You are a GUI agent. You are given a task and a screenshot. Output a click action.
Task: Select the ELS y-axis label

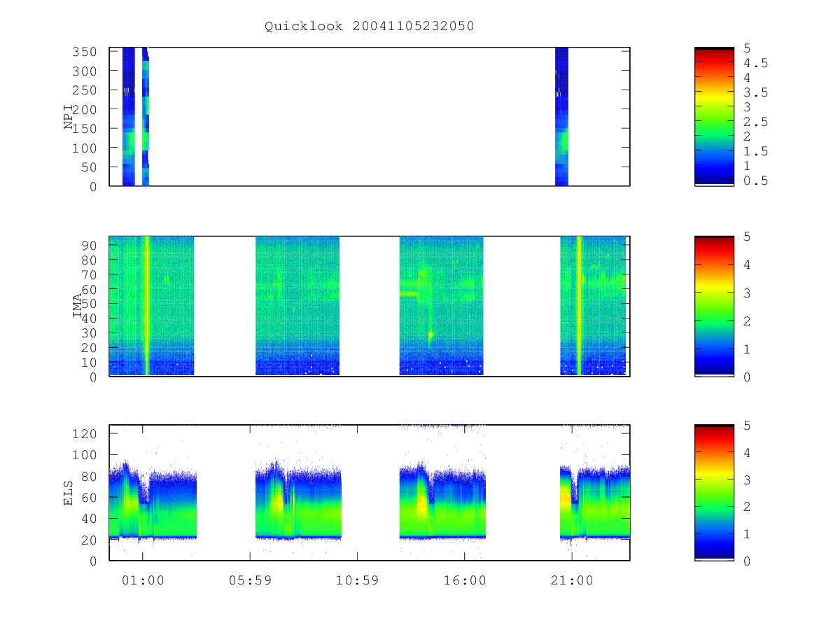[x=69, y=493]
